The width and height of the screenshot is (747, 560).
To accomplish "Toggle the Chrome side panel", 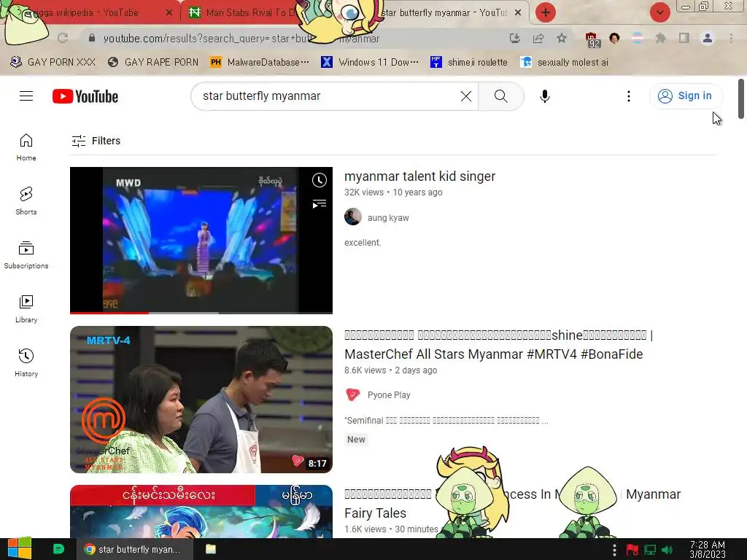I will [x=684, y=38].
